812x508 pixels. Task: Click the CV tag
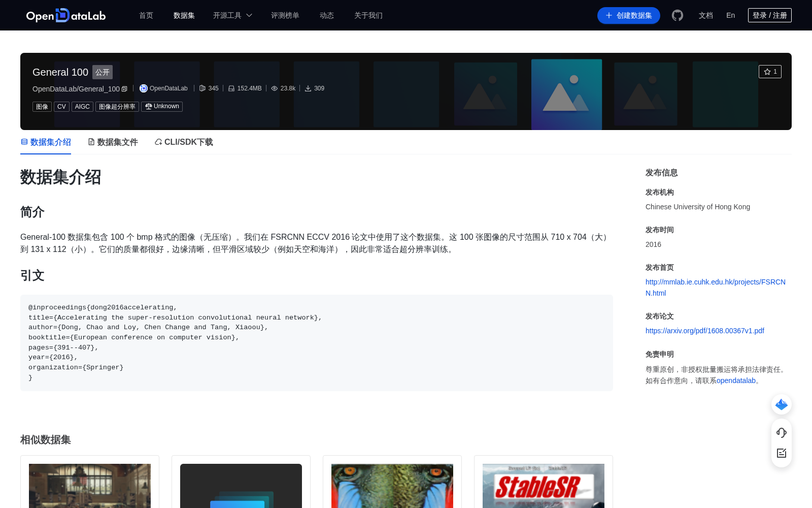61,107
